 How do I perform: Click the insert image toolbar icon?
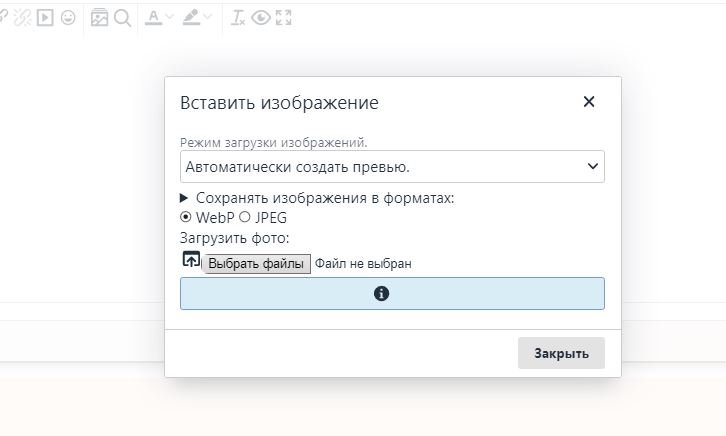pyautogui.click(x=99, y=17)
